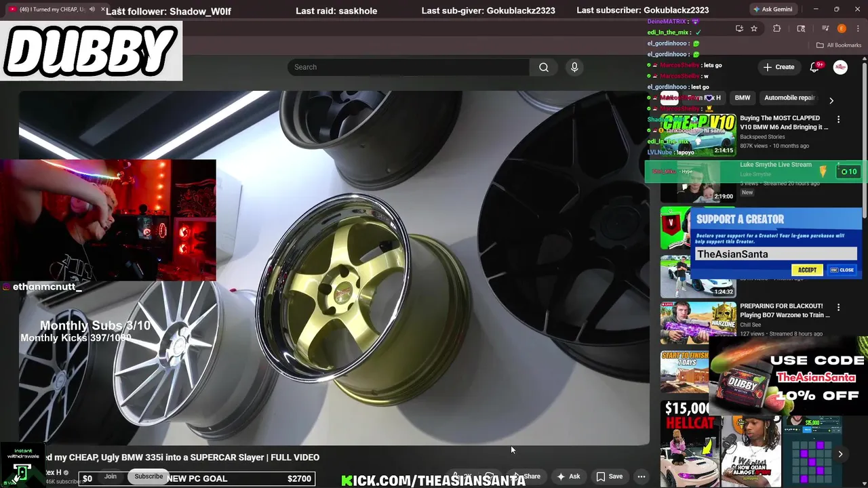The image size is (868, 488).
Task: Click the Join channel button
Action: [x=111, y=476]
